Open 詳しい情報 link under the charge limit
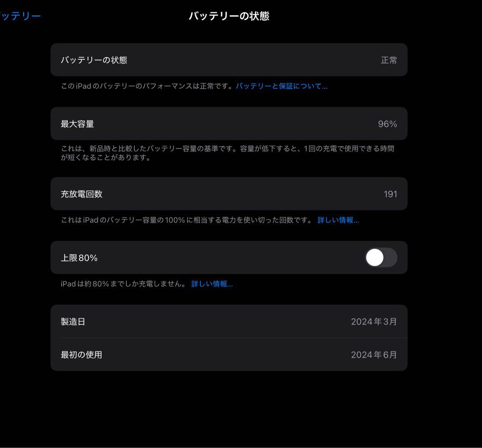This screenshot has height=448, width=482. (211, 283)
